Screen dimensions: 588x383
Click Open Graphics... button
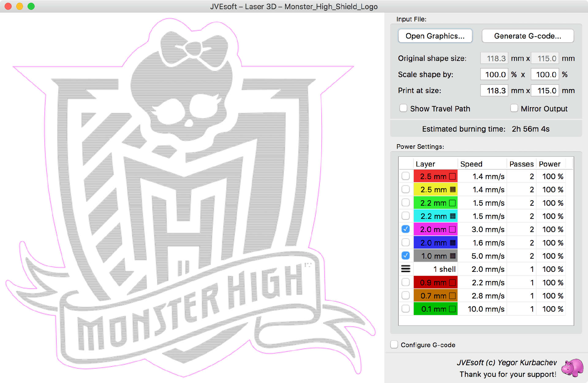(x=435, y=36)
